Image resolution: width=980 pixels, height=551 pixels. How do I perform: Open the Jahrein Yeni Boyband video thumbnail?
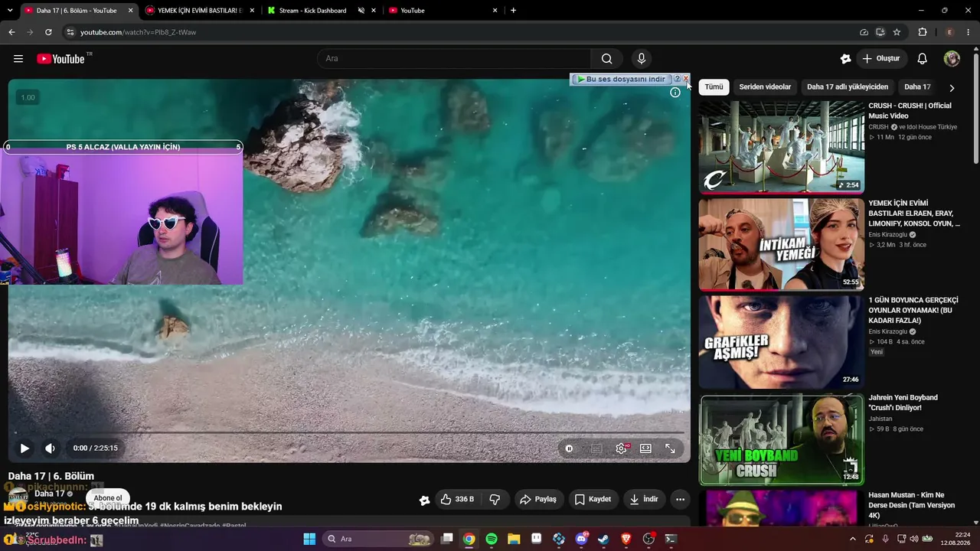pos(782,440)
